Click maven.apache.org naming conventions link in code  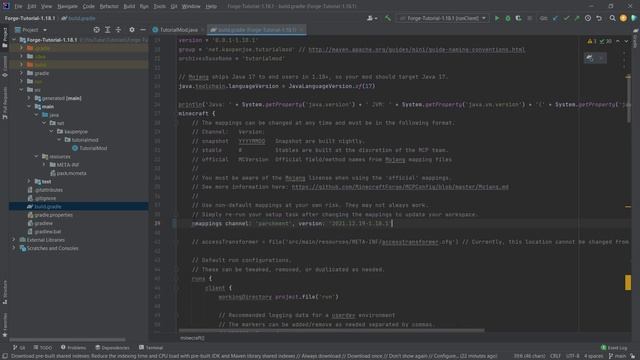click(x=416, y=49)
